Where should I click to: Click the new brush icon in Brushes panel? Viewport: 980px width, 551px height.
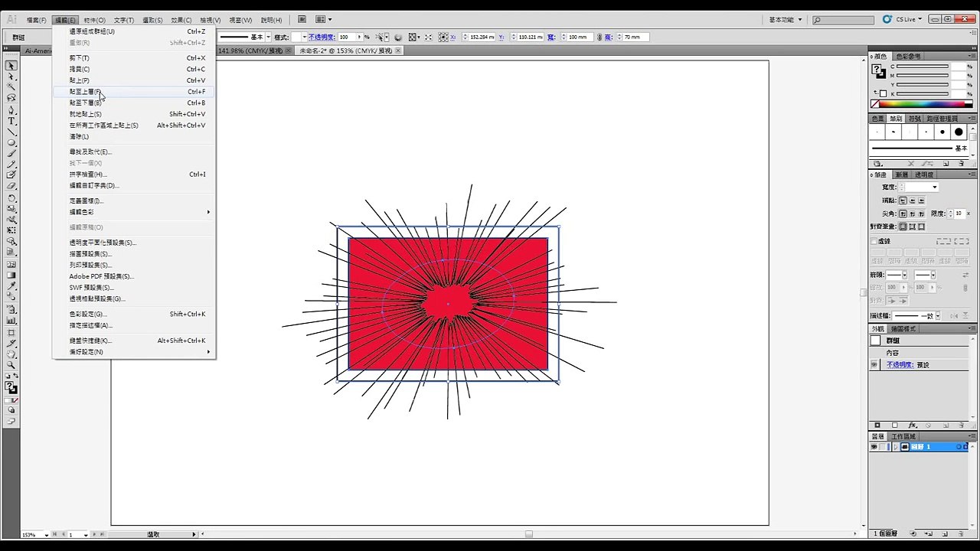coord(946,163)
